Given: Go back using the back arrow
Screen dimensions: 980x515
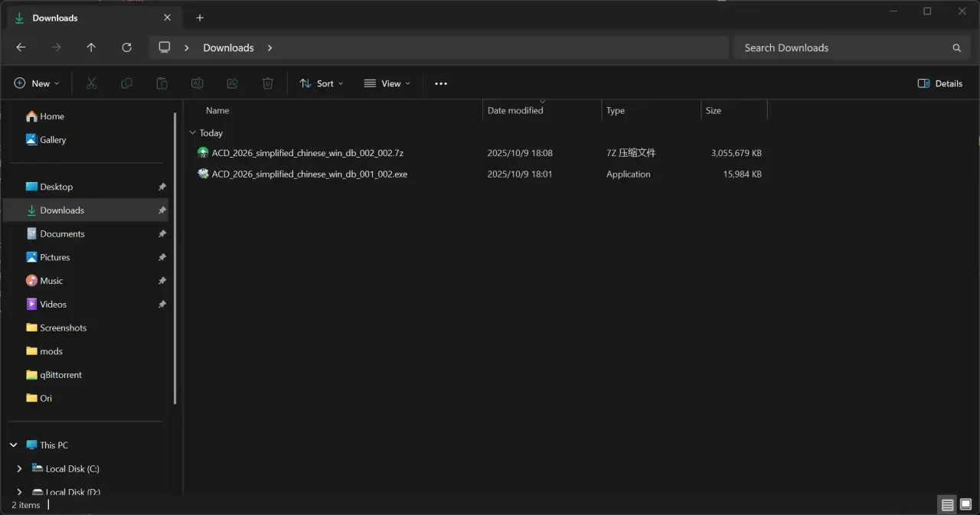Looking at the screenshot, I should [21, 47].
